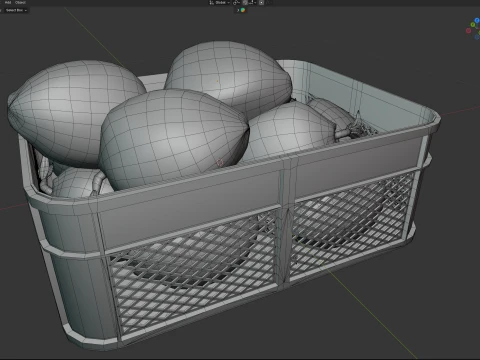Click the green Y axis gizmo circle

[x=473, y=25]
